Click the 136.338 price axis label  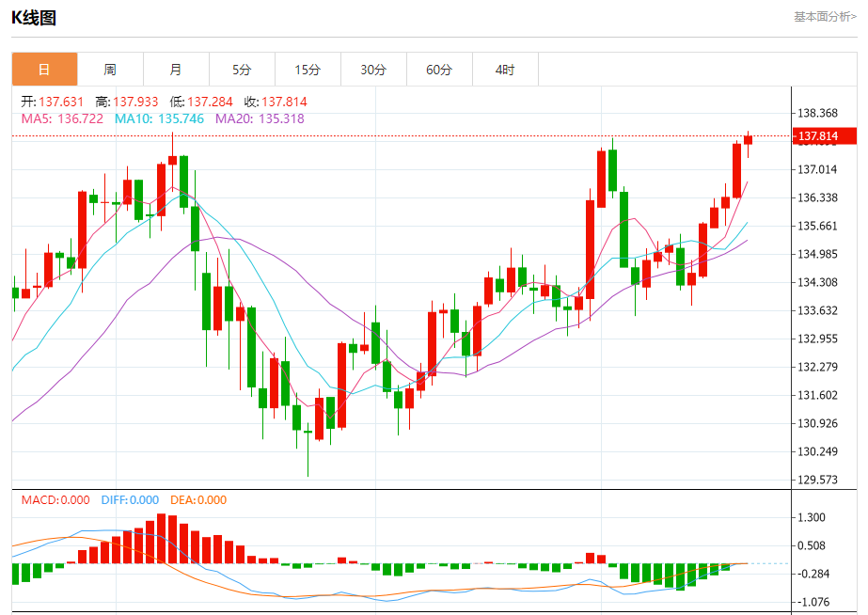(817, 197)
